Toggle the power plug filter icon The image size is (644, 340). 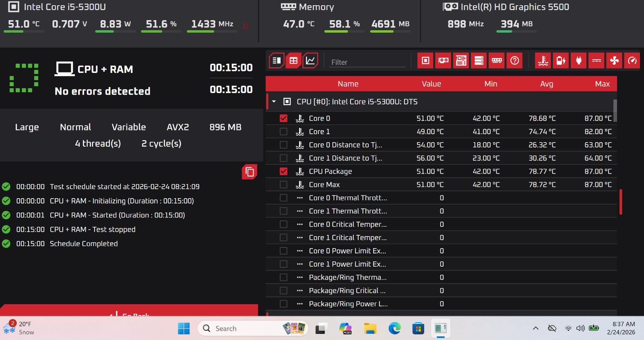[x=579, y=60]
